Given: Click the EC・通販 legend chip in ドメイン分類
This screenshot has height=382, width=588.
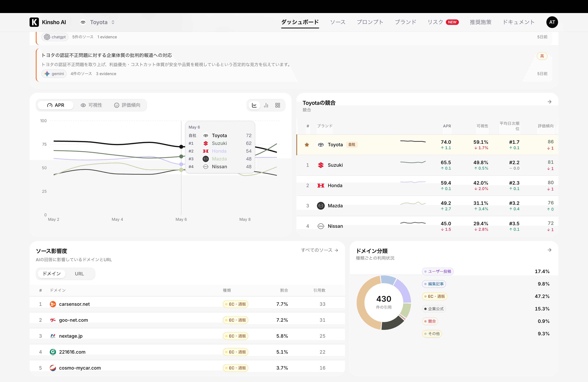Looking at the screenshot, I should tap(435, 296).
